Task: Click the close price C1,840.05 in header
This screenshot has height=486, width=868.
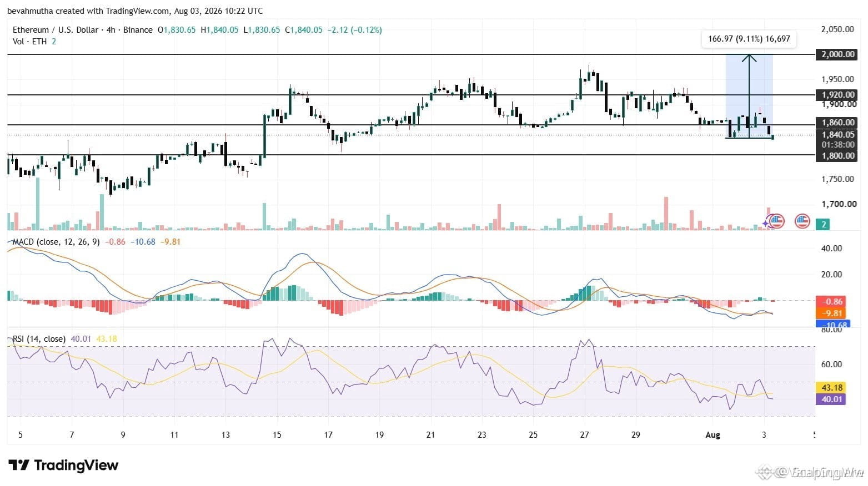Action: pos(304,30)
